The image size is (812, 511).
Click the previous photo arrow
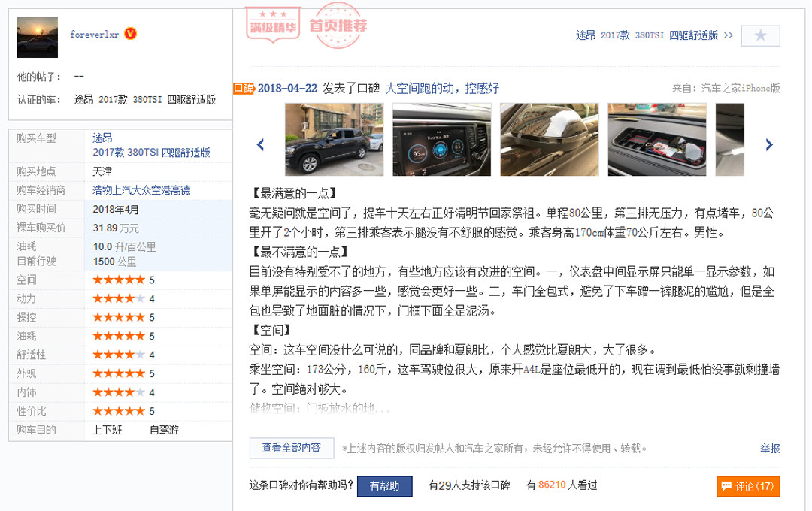261,144
